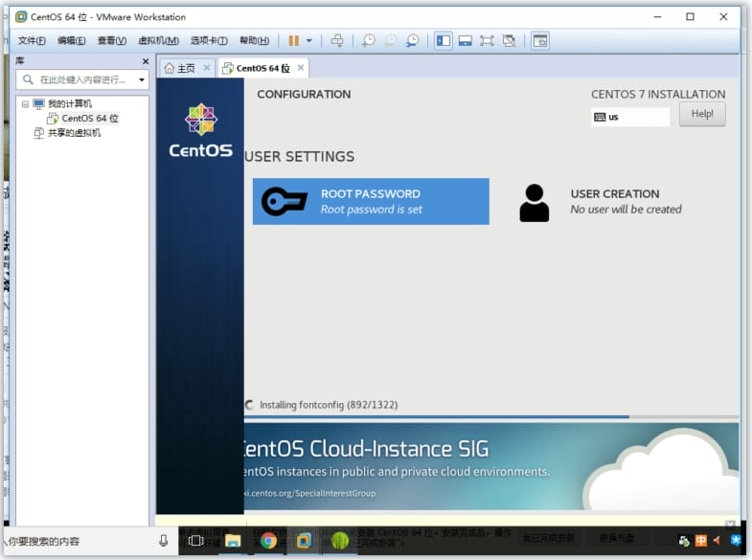Switch to Unity mode icon
752x560 pixels.
click(x=509, y=40)
